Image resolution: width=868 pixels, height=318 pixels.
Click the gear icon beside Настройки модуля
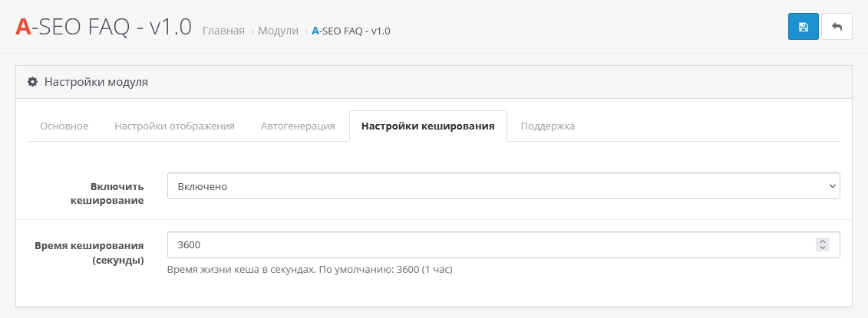[x=32, y=82]
